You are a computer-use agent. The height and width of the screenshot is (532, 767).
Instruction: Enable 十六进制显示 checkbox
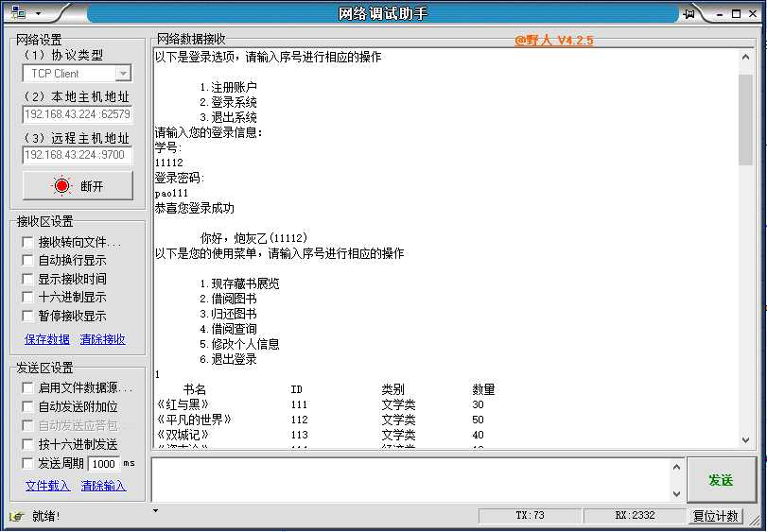pyautogui.click(x=27, y=297)
